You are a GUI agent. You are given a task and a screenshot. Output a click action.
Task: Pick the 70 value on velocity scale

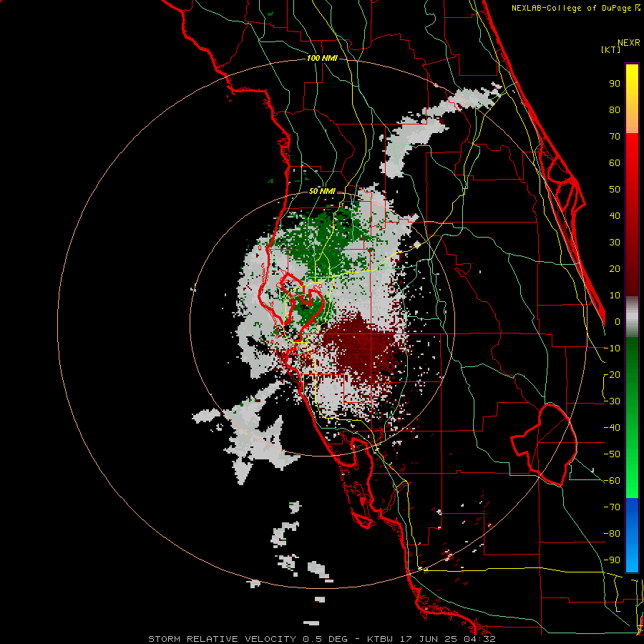click(615, 137)
